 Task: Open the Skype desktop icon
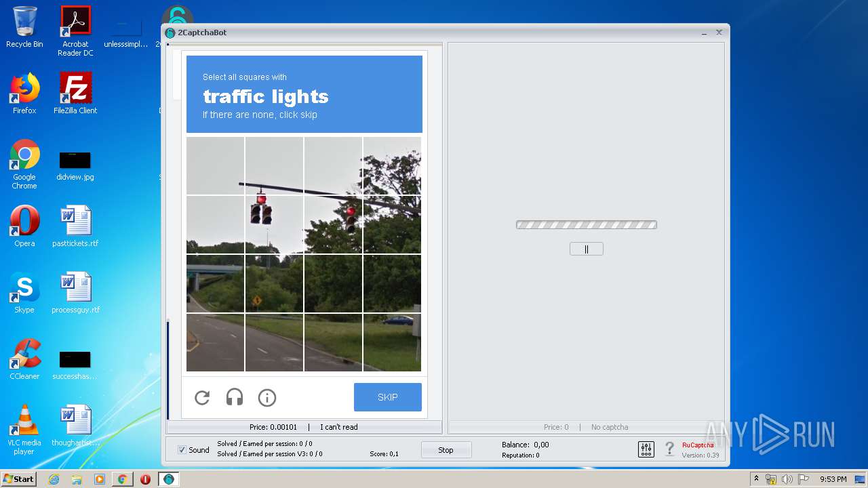[x=24, y=293]
